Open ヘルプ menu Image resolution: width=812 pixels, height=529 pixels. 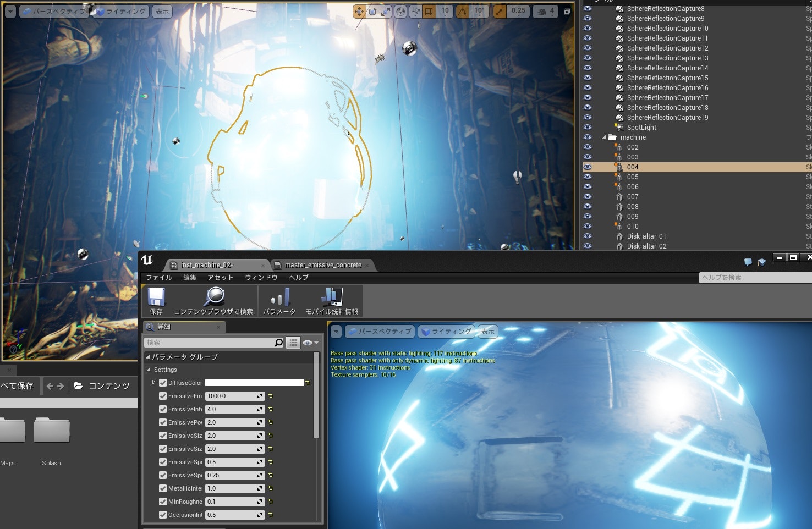299,278
